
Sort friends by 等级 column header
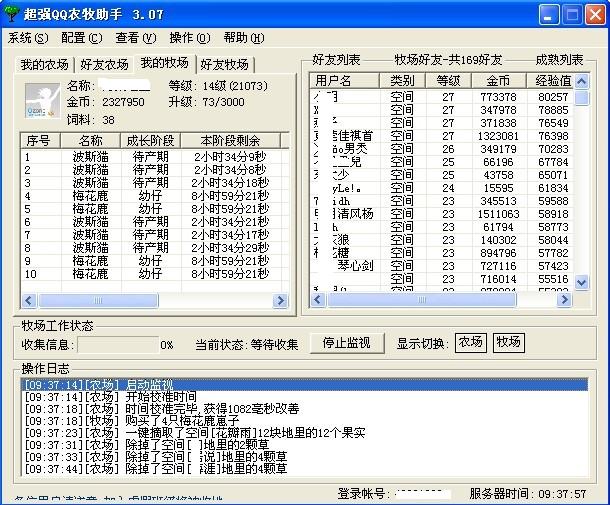(449, 81)
